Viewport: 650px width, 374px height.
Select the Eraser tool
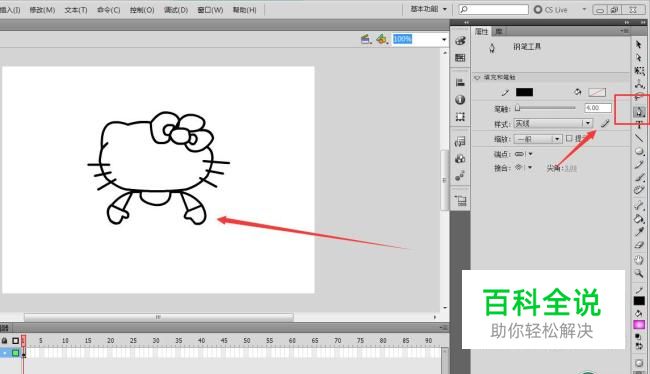tap(639, 245)
